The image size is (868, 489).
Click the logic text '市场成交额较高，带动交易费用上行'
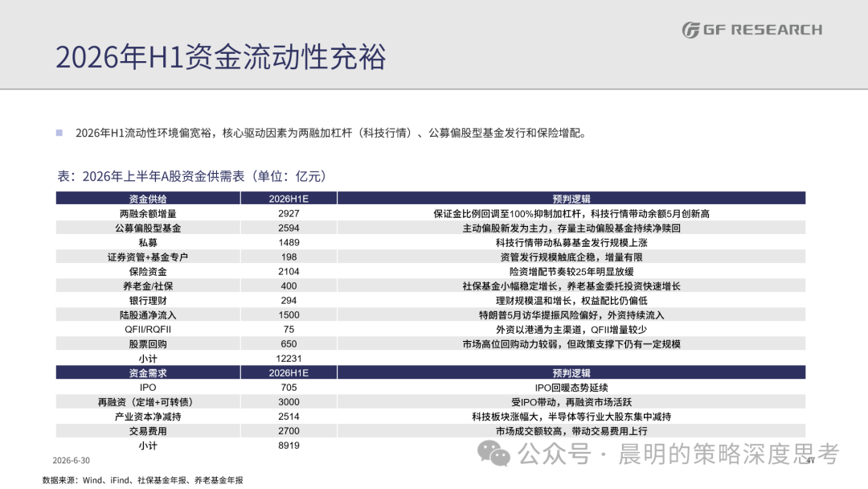571,431
